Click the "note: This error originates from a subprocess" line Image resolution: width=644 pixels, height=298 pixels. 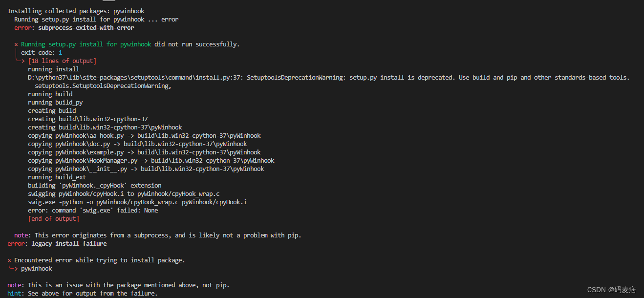click(157, 235)
